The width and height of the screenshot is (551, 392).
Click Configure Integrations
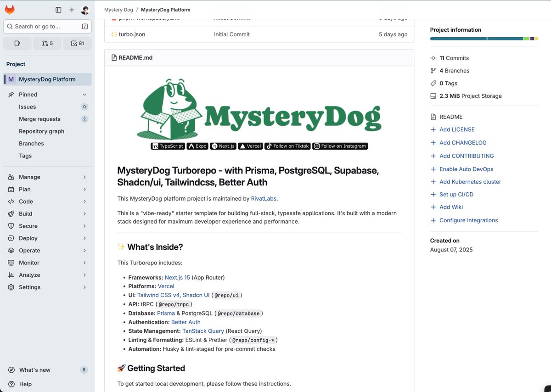[469, 220]
